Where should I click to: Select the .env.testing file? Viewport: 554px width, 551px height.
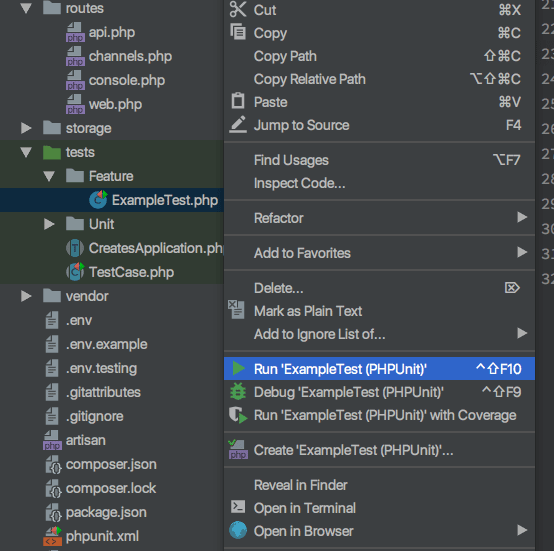101,368
